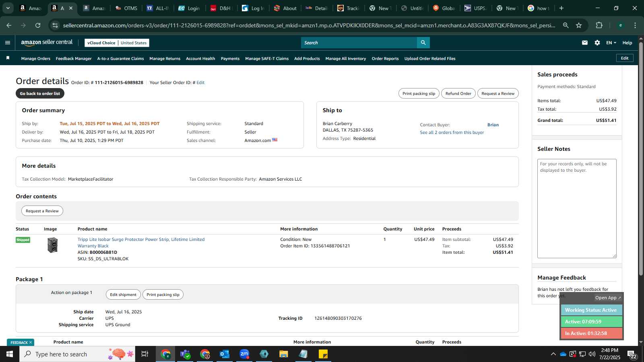
Task: Open Manage Returns menu item
Action: coord(165,58)
